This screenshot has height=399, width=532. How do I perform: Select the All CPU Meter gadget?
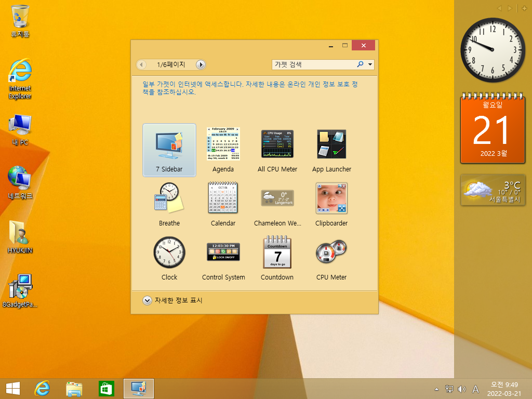coord(277,150)
